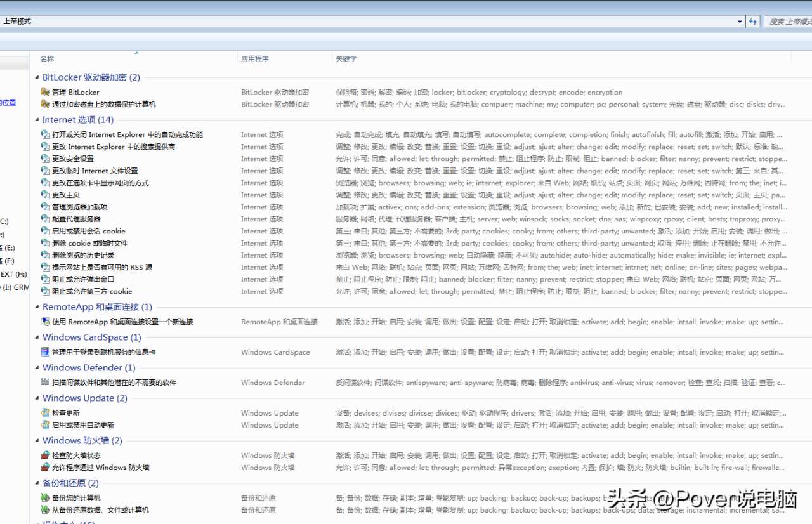812x524 pixels.
Task: Select 删除浏览的历史记录 row text
Action: pos(83,255)
